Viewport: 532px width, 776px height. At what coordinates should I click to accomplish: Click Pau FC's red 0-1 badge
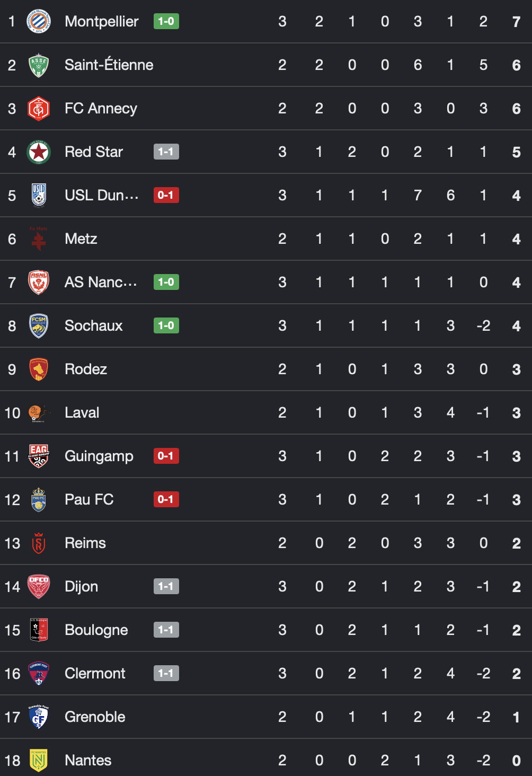tap(166, 499)
